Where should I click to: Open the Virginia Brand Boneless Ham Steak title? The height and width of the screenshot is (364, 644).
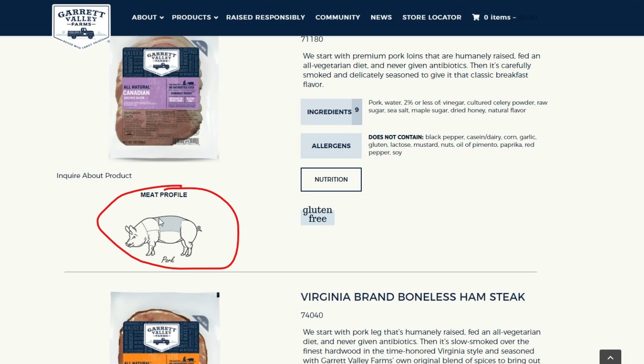point(413,297)
